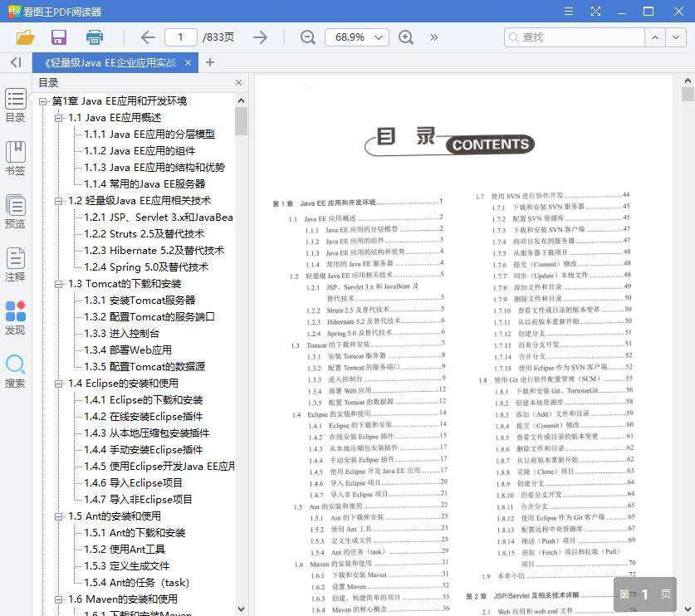Select 1.5.2 使用Ant工具
The image size is (695, 616).
[x=125, y=550]
